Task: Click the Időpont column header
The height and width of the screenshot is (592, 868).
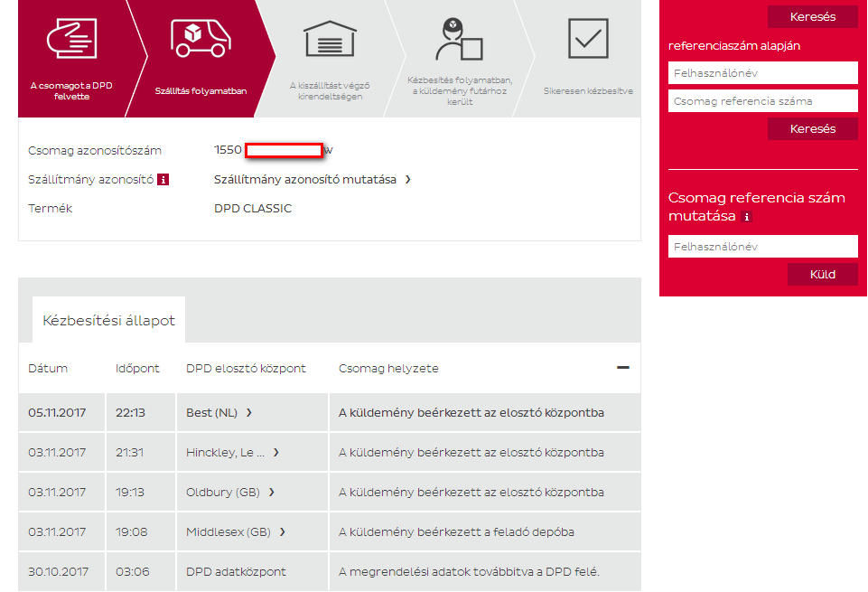Action: tap(137, 368)
